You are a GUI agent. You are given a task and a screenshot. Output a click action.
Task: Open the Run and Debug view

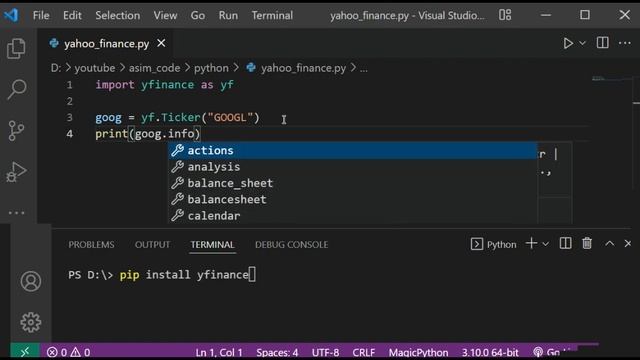click(x=16, y=171)
